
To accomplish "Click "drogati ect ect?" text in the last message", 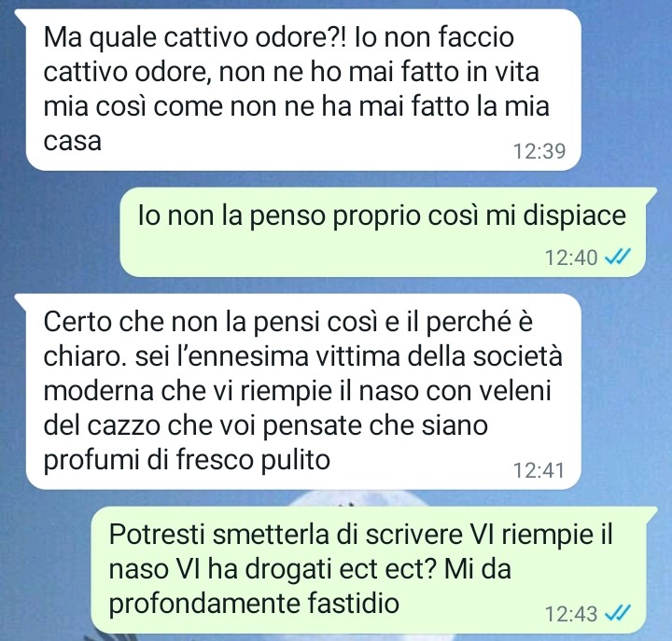I will (x=342, y=569).
